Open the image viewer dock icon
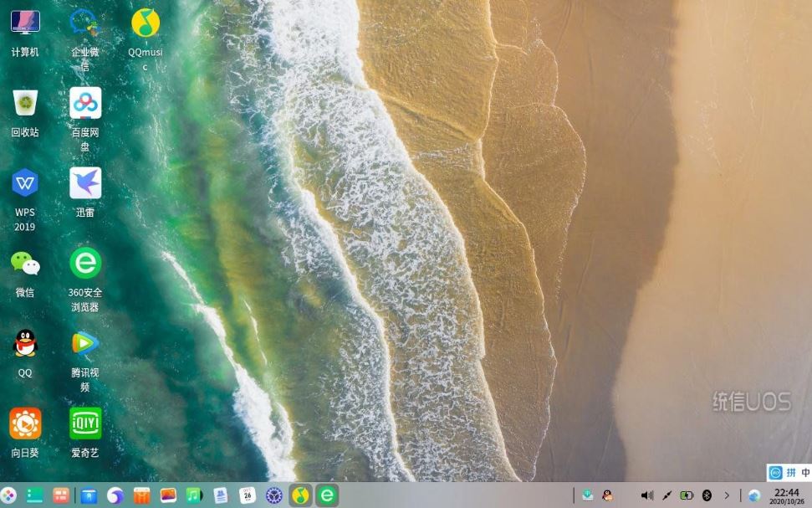The width and height of the screenshot is (812, 508). [x=168, y=495]
